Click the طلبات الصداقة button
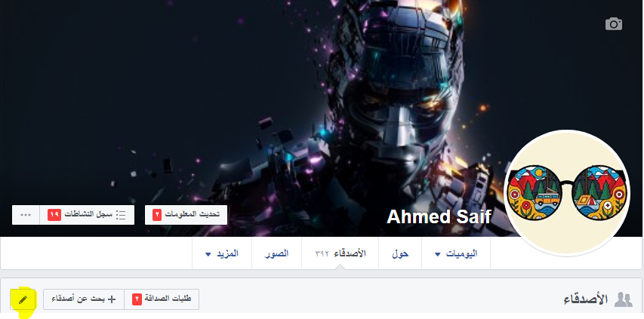The width and height of the screenshot is (644, 319). (x=162, y=299)
